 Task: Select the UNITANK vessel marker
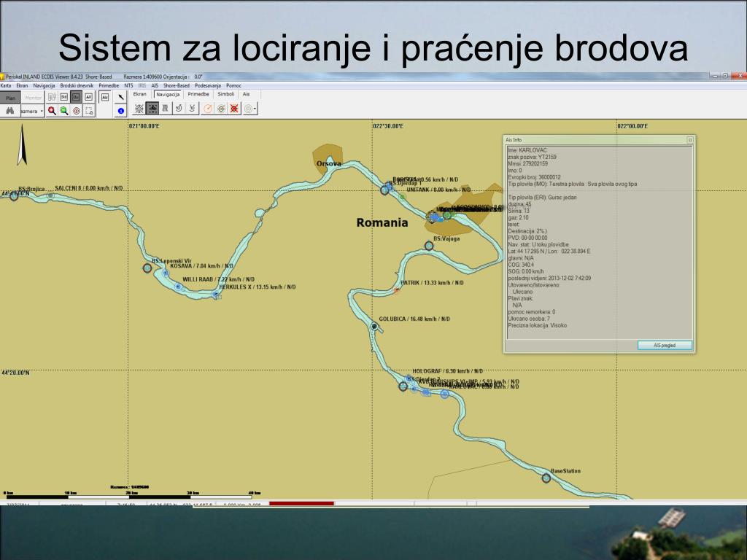[403, 197]
